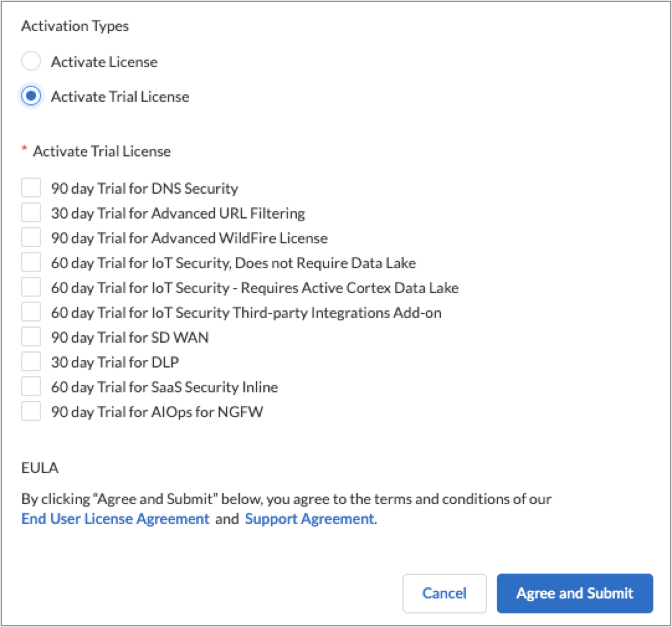The height and width of the screenshot is (627, 672).
Task: Check IoT Security, Does not Require Data Lake
Action: coord(31,263)
